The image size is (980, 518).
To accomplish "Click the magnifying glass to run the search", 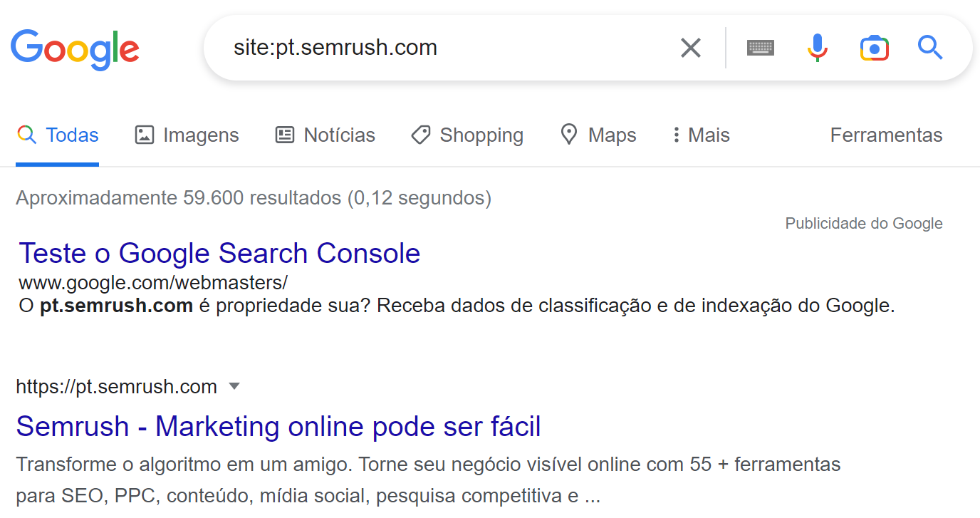I will tap(930, 48).
